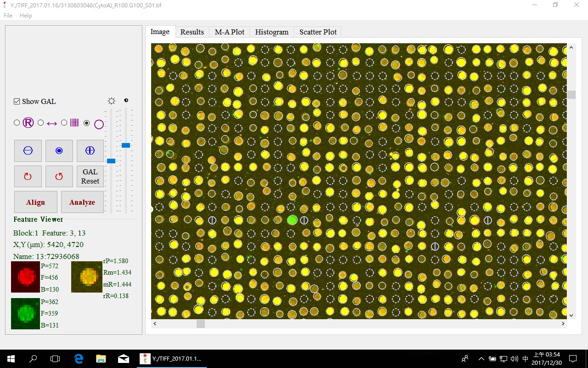Click the brightness slider handle
This screenshot has width=588, height=368.
(x=111, y=161)
